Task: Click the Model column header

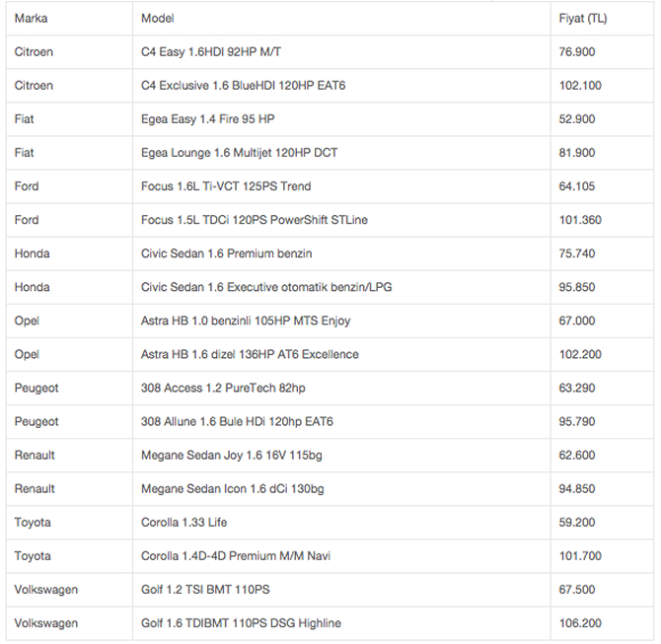Action: (x=157, y=18)
